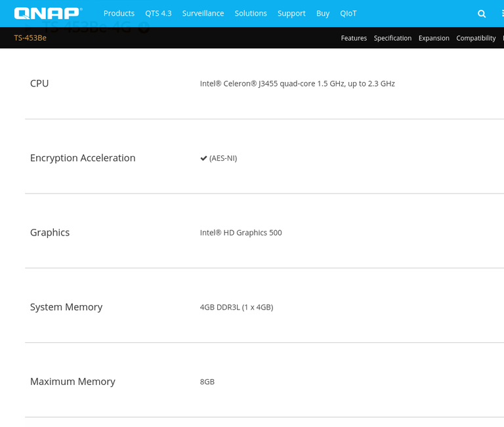Open the search magnifier icon
The width and height of the screenshot is (504, 427).
482,14
